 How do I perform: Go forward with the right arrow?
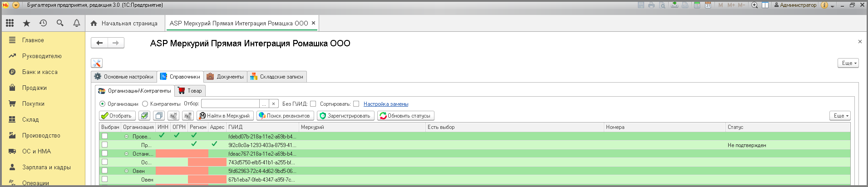pos(116,43)
